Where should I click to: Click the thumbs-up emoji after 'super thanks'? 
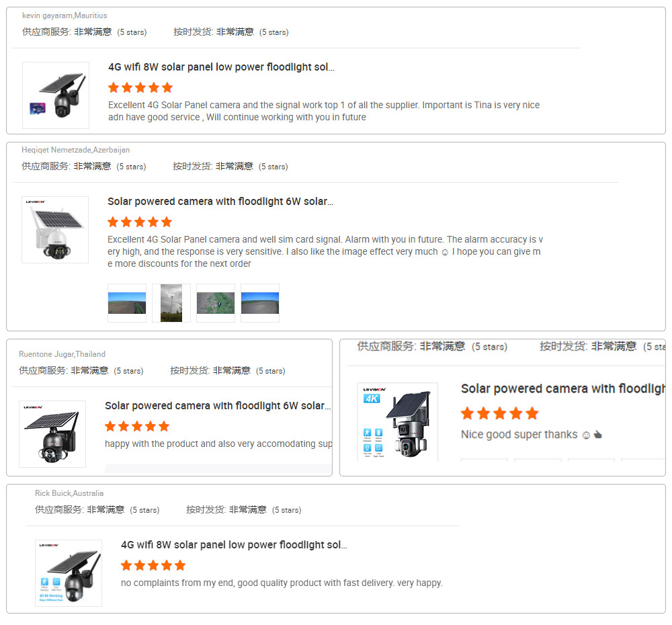click(x=598, y=435)
